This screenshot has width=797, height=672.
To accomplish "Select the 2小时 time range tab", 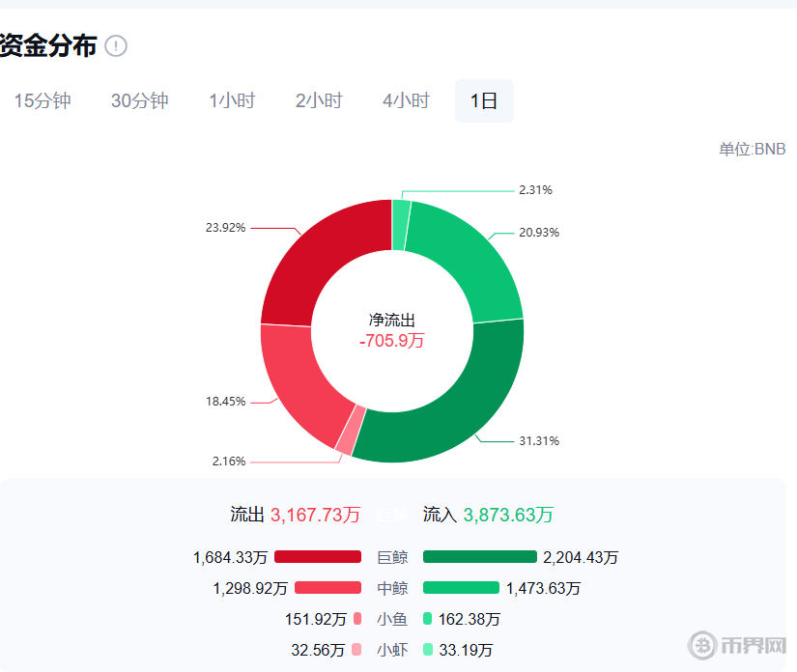I will pyautogui.click(x=319, y=100).
